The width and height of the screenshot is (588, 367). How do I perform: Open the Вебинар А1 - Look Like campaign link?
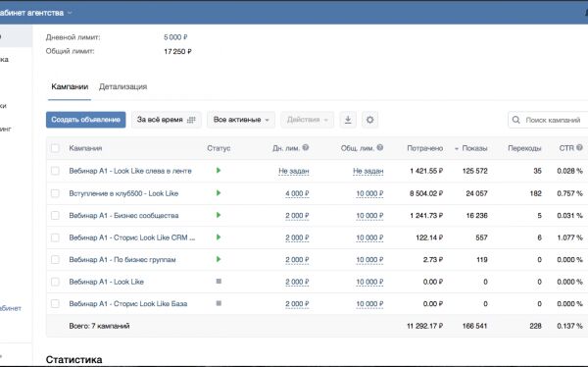pyautogui.click(x=106, y=282)
